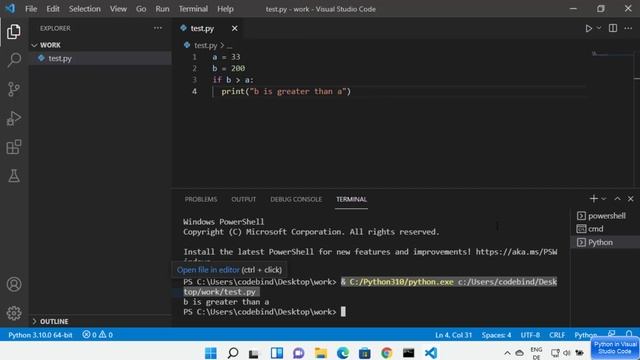Click the Ln 4, Col 31 status item
640x360 pixels.
[x=453, y=335]
